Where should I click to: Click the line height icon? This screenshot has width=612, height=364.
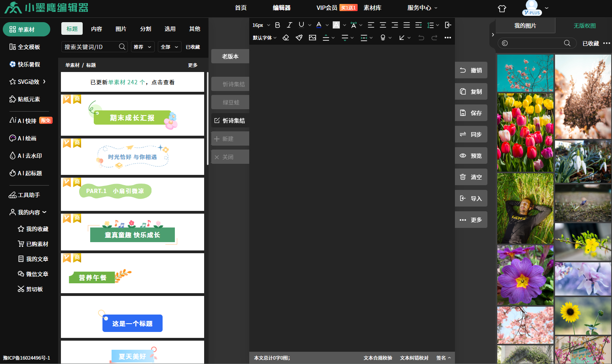431,25
